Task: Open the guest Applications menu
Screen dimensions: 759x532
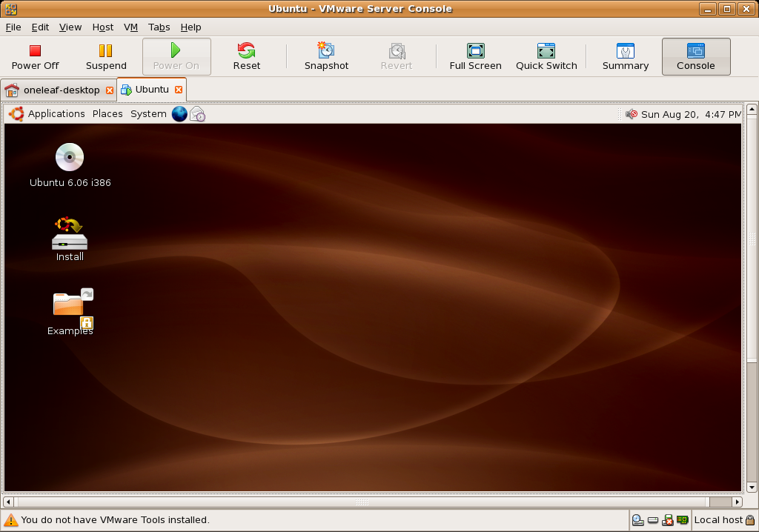Action: click(56, 114)
